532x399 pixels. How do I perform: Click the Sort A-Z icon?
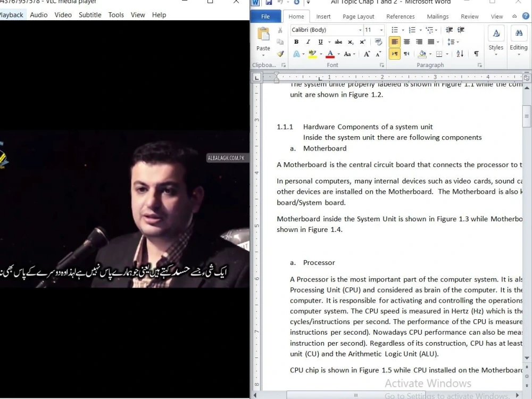tap(460, 54)
